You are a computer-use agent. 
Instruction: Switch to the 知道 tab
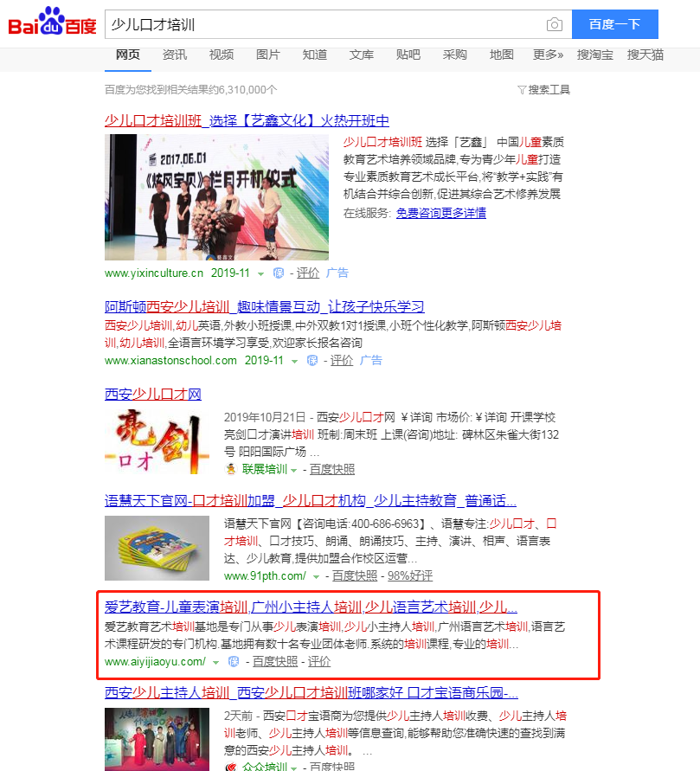(x=315, y=55)
